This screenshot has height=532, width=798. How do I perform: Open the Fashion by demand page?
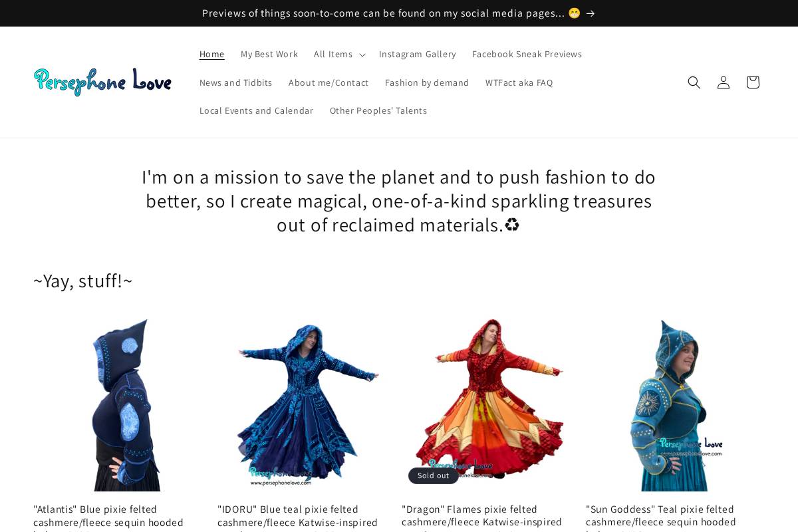tap(427, 82)
